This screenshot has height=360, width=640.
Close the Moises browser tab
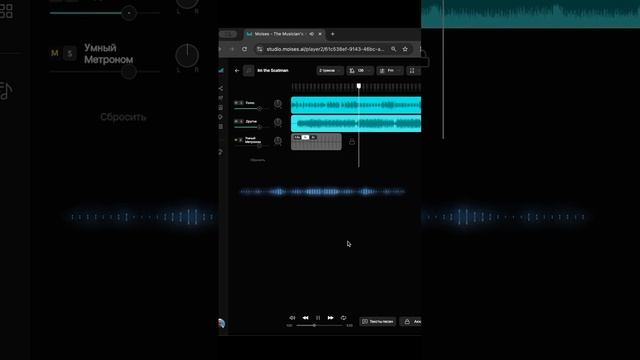(x=320, y=34)
